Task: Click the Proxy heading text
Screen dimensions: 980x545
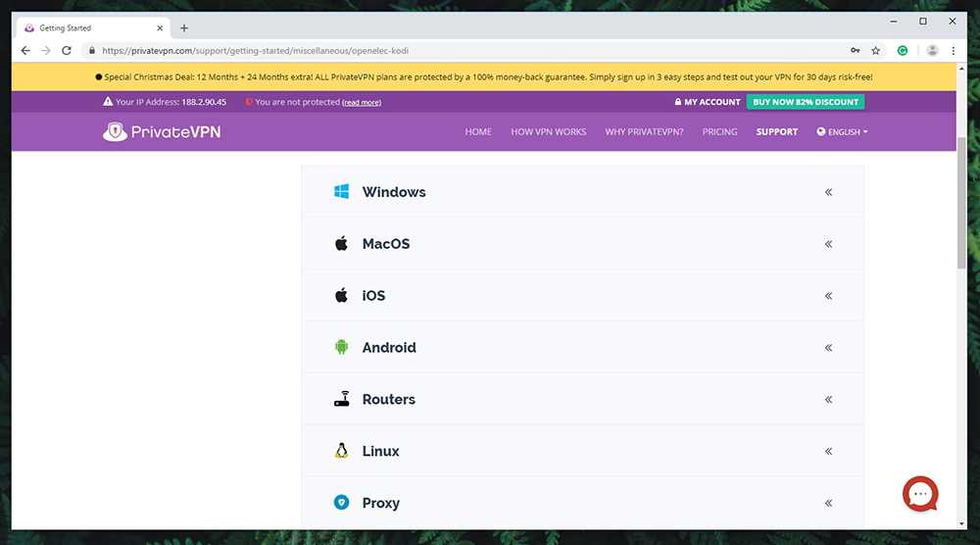Action: (x=380, y=503)
